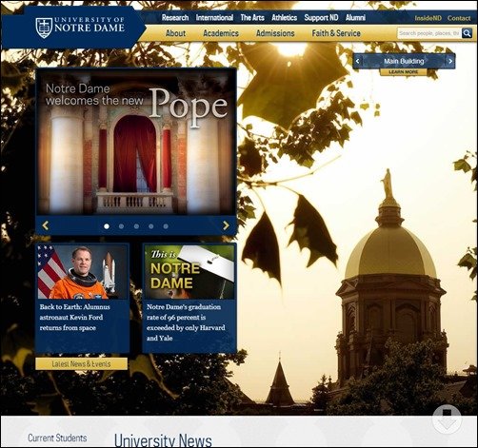Open the Back to Earth headline
The width and height of the screenshot is (478, 448).
(x=74, y=317)
